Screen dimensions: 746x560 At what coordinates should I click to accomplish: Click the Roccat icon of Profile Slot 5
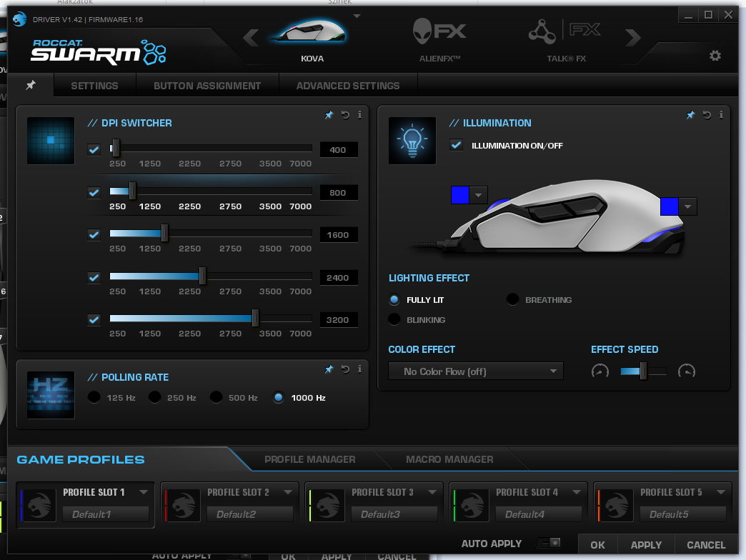coord(617,505)
